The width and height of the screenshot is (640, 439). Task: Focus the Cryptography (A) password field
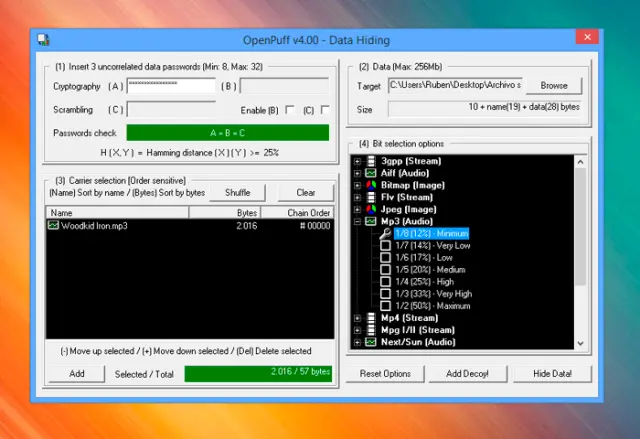[x=171, y=86]
